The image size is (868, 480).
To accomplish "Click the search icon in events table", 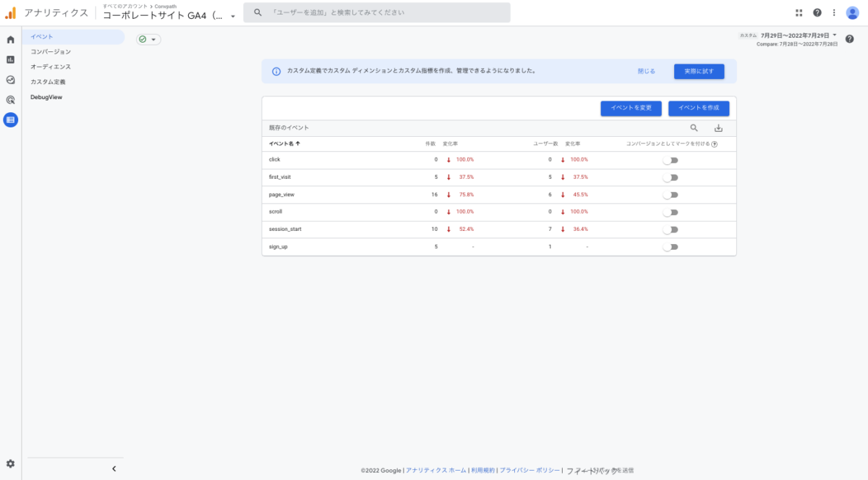I will (694, 128).
